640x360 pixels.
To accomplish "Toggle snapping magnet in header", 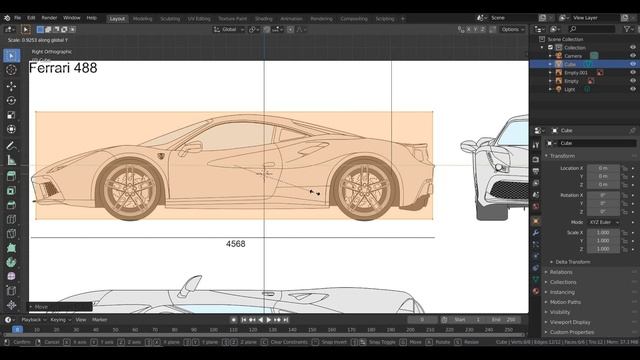I will pos(267,29).
